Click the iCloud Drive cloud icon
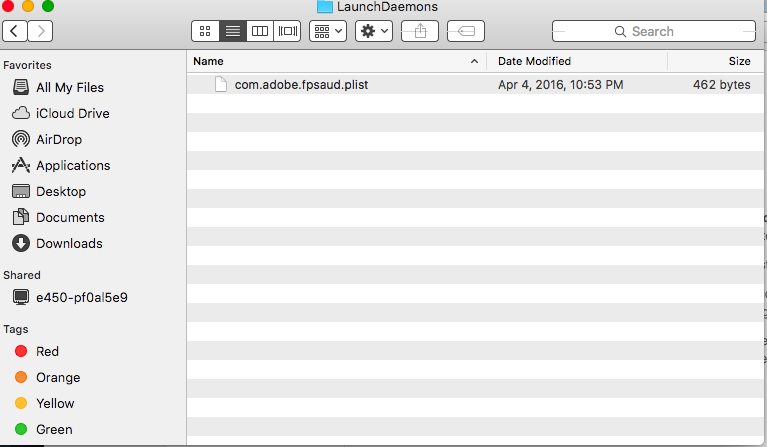 pyautogui.click(x=21, y=113)
